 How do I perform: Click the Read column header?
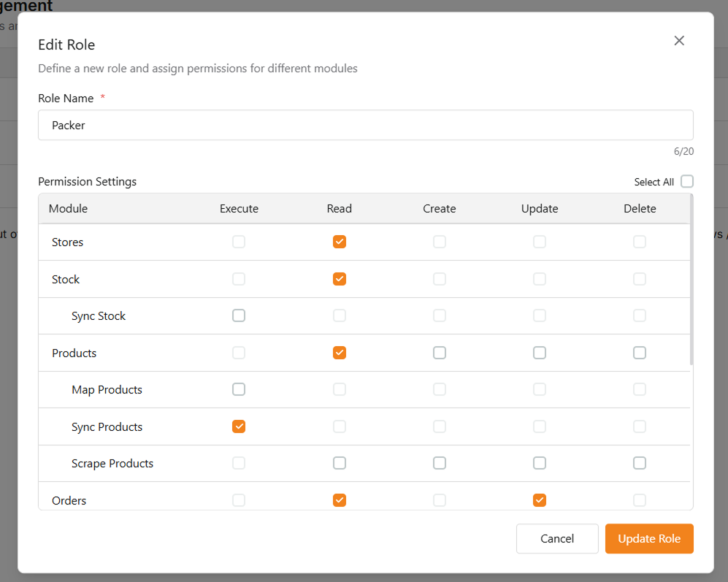click(x=340, y=209)
